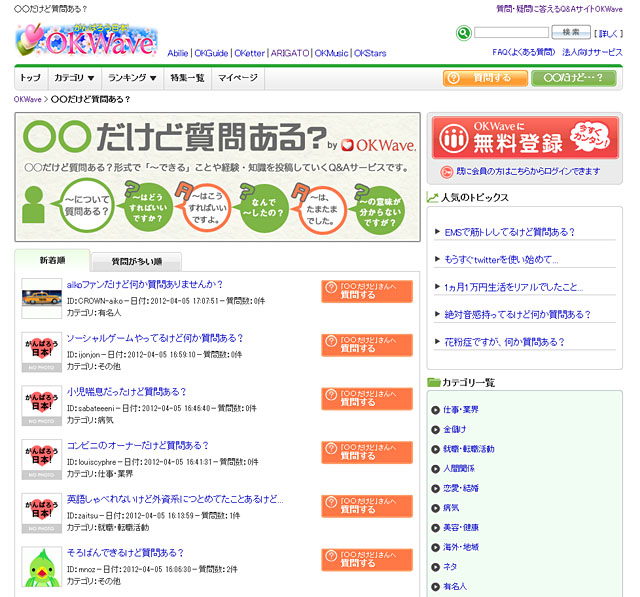Open the 花粉症ですが topic
Screen dimensions: 640x597
click(x=504, y=342)
